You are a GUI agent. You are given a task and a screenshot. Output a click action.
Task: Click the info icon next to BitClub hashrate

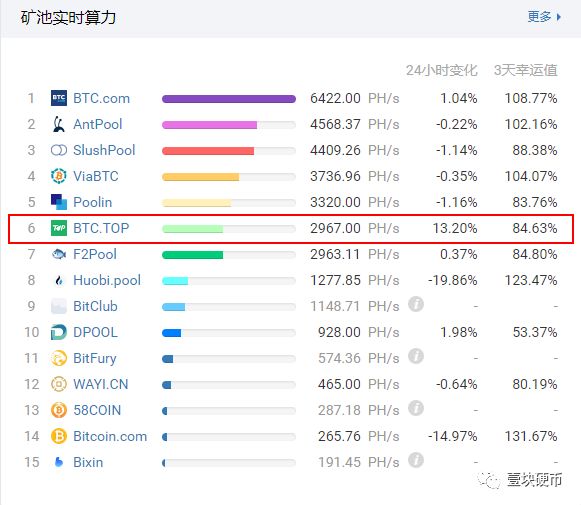tap(416, 304)
